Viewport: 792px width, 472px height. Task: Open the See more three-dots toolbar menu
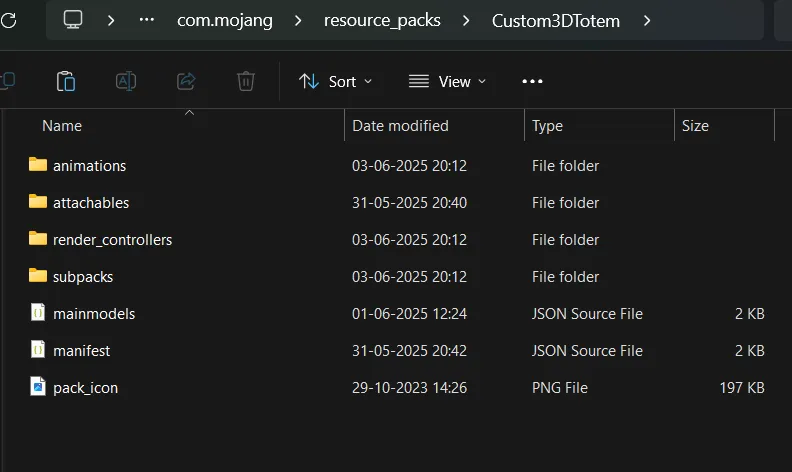pyautogui.click(x=532, y=81)
